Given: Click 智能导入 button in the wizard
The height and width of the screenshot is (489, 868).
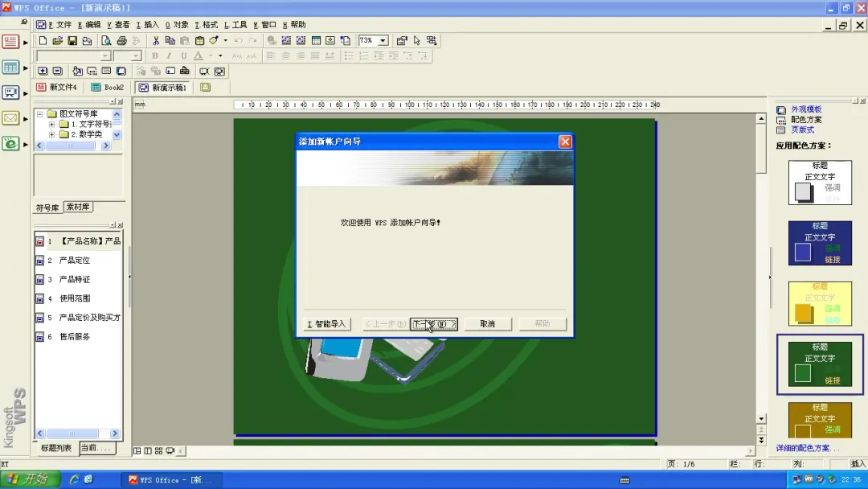Looking at the screenshot, I should (326, 324).
